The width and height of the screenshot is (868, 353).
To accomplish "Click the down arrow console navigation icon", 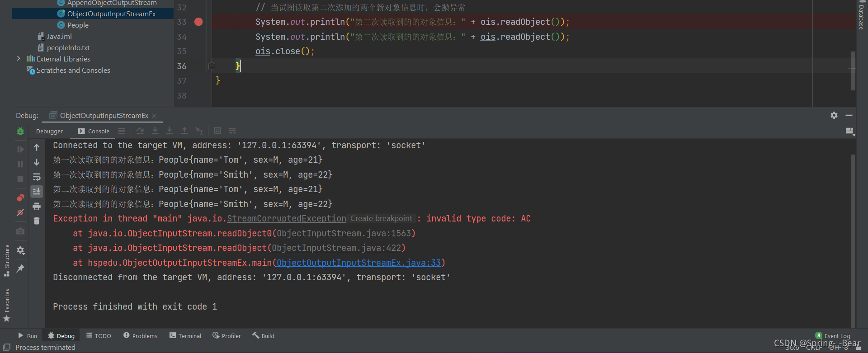I will pyautogui.click(x=37, y=162).
